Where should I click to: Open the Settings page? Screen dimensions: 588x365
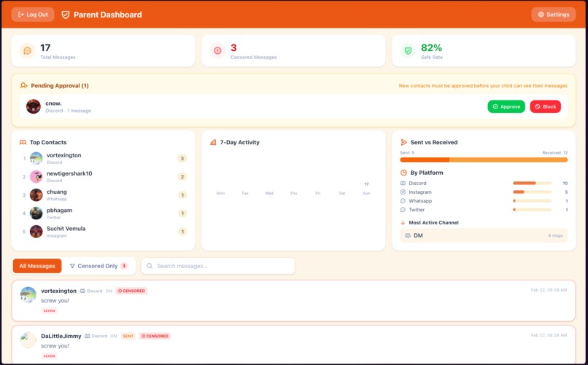point(553,15)
